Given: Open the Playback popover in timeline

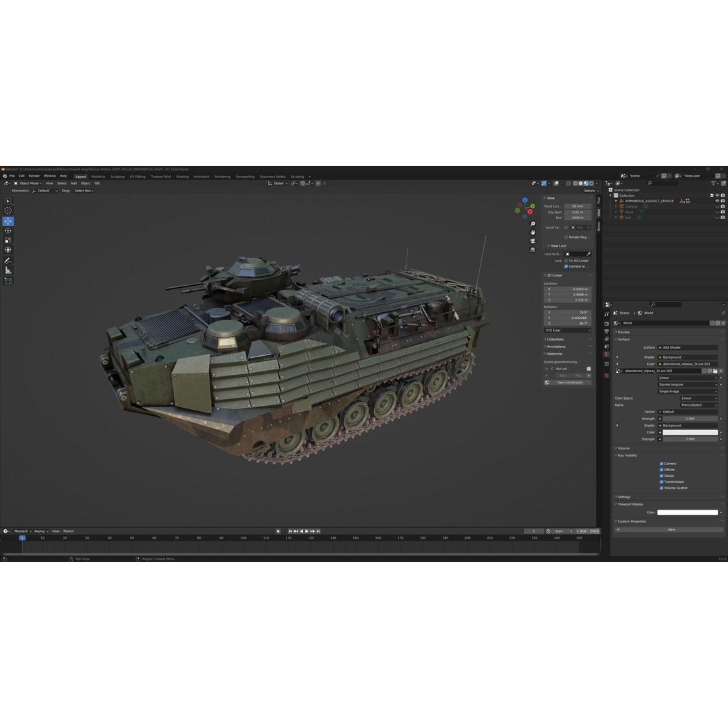Looking at the screenshot, I should [22, 531].
